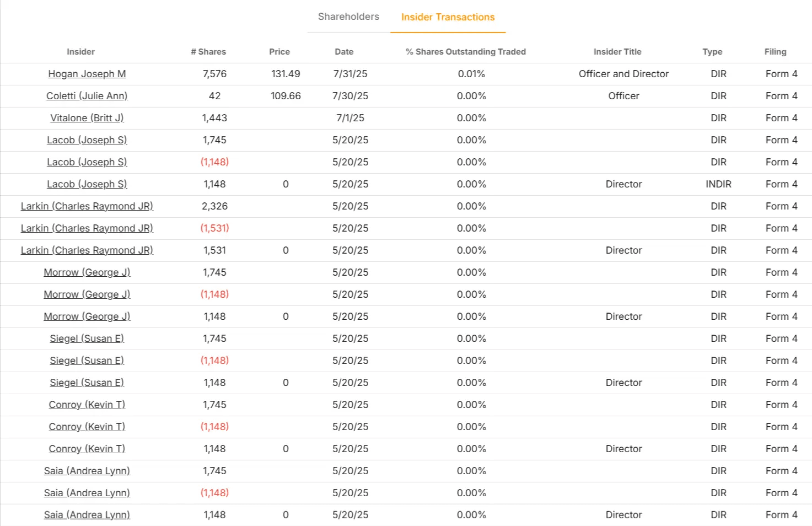
Task: Click Conroy (Kevin T) link with 1,745 shares
Action: [87, 405]
